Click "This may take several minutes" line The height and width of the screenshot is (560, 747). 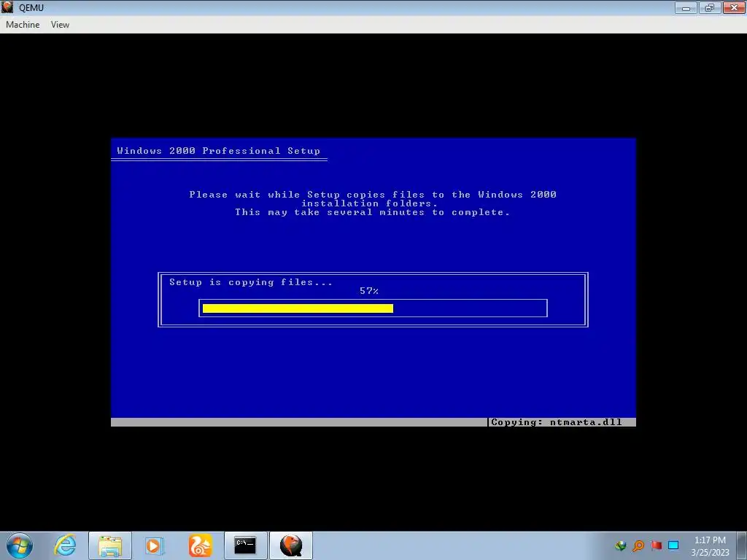coord(372,212)
